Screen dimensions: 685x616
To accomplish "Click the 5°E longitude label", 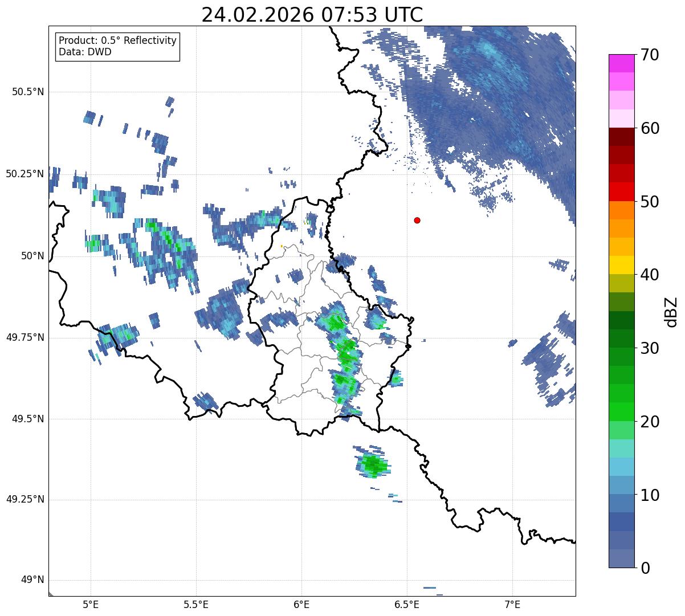I will tap(91, 604).
